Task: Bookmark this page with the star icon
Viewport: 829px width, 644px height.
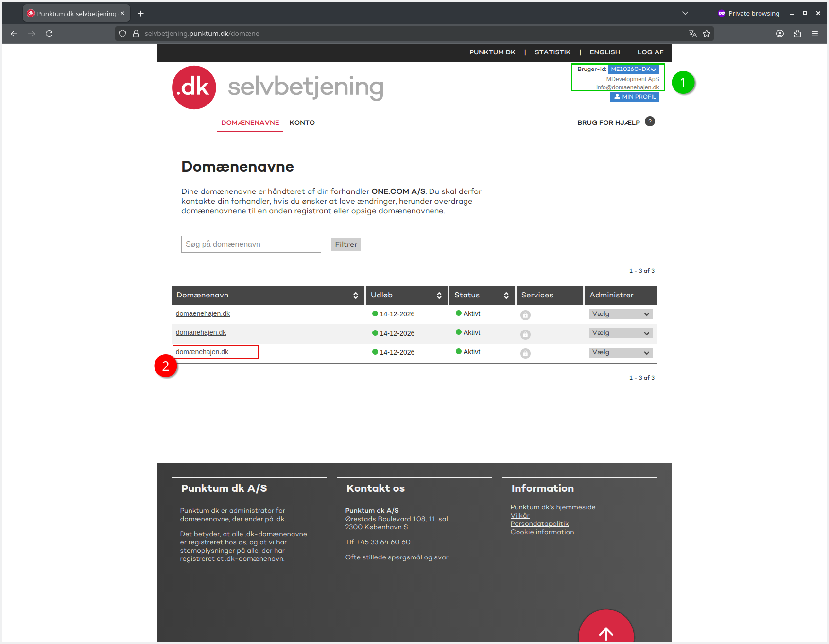Action: 707,34
